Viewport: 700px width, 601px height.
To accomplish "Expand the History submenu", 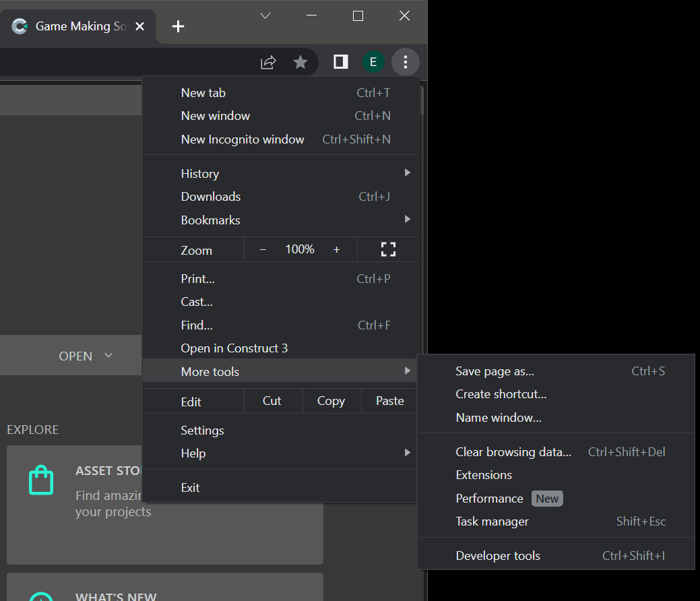I will tap(281, 174).
